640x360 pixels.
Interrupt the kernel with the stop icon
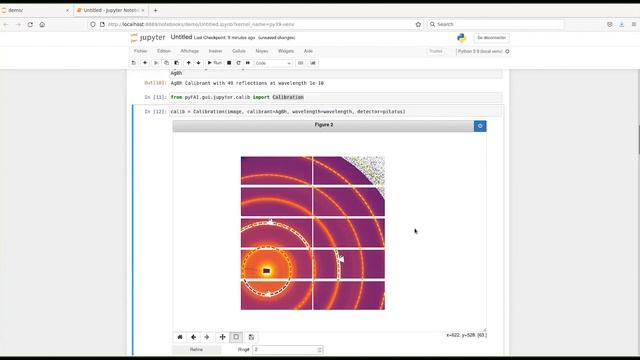coord(229,63)
